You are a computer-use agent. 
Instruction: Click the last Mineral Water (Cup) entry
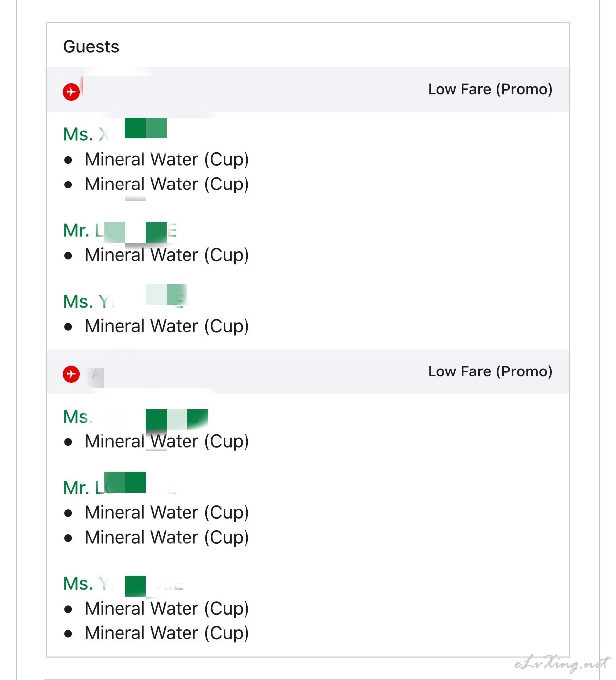167,633
